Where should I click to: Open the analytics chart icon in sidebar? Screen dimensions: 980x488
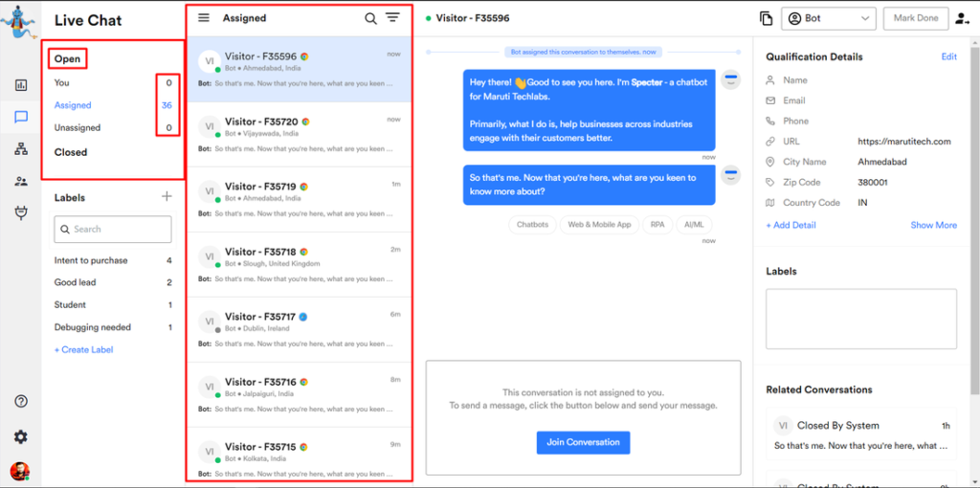tap(21, 85)
